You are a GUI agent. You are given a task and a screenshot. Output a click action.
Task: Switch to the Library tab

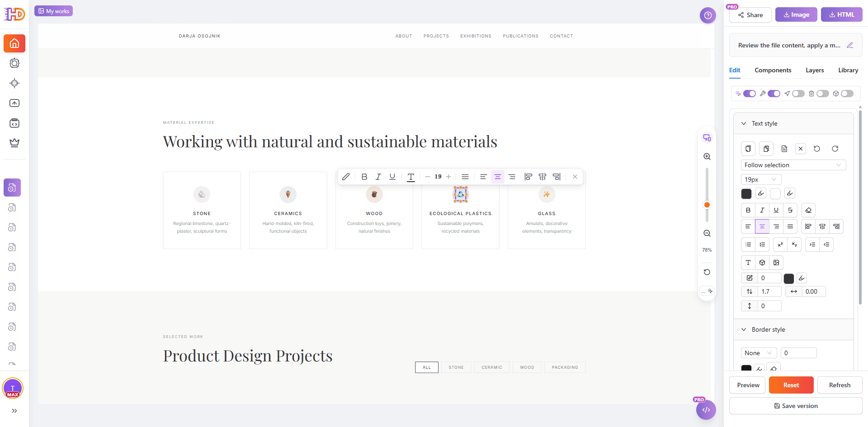pos(848,70)
